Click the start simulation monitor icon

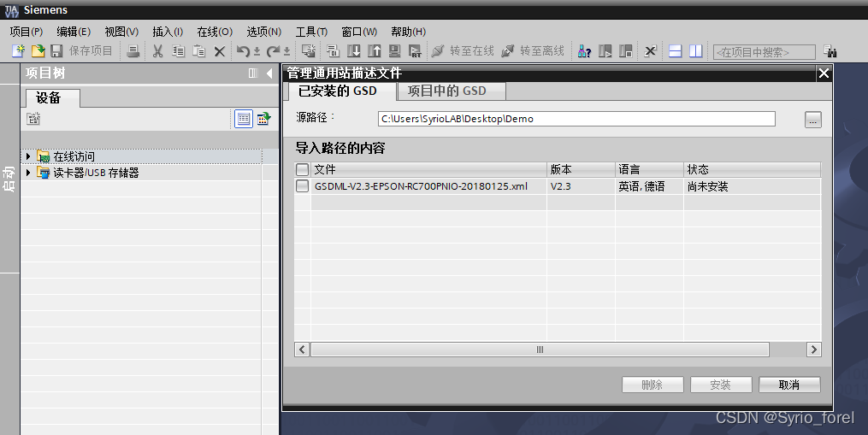click(x=394, y=51)
